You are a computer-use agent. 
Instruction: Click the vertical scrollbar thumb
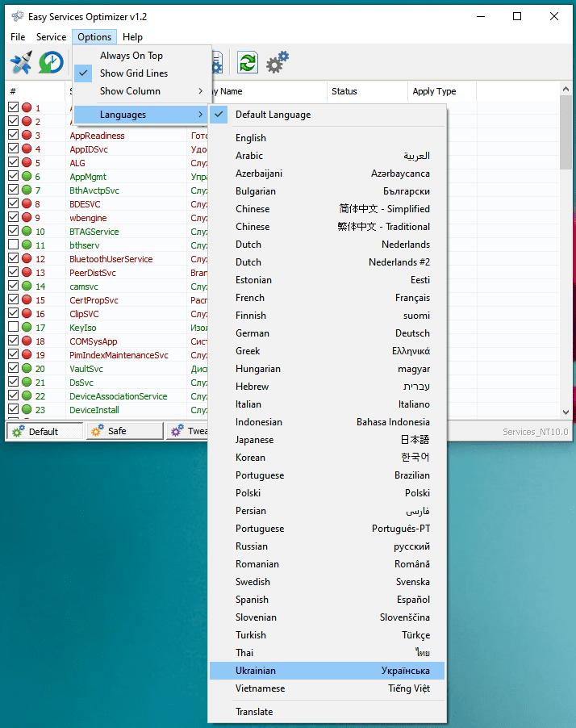[x=566, y=132]
